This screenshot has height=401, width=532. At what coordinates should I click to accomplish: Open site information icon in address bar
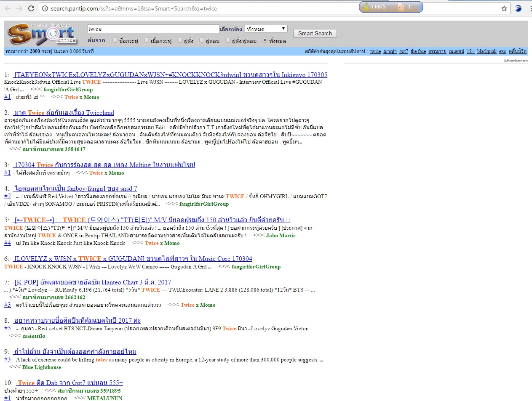coord(45,8)
